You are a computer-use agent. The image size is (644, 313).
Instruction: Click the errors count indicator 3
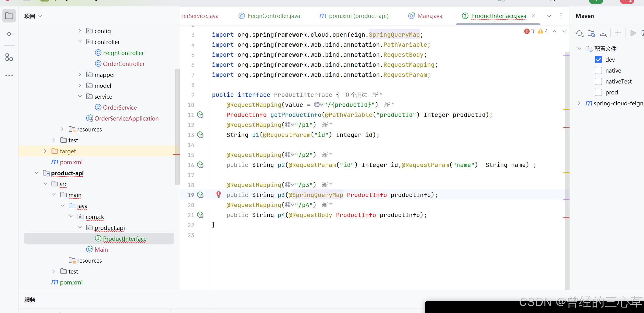(529, 31)
